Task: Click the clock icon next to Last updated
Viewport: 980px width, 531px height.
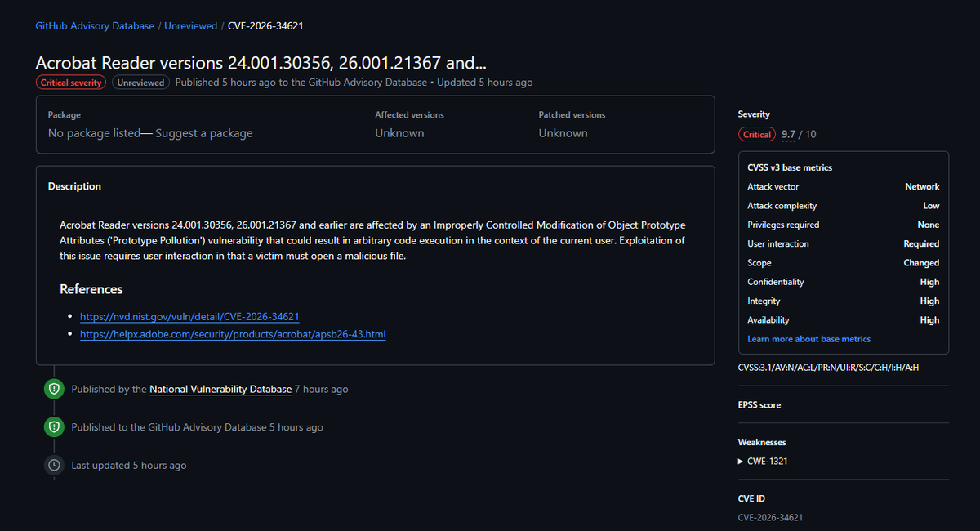Action: (54, 465)
